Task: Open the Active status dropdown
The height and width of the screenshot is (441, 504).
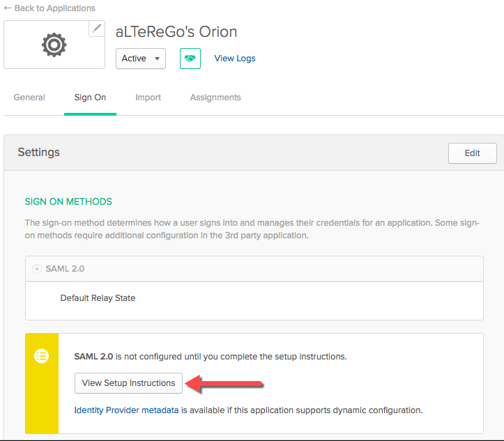Action: pos(140,59)
